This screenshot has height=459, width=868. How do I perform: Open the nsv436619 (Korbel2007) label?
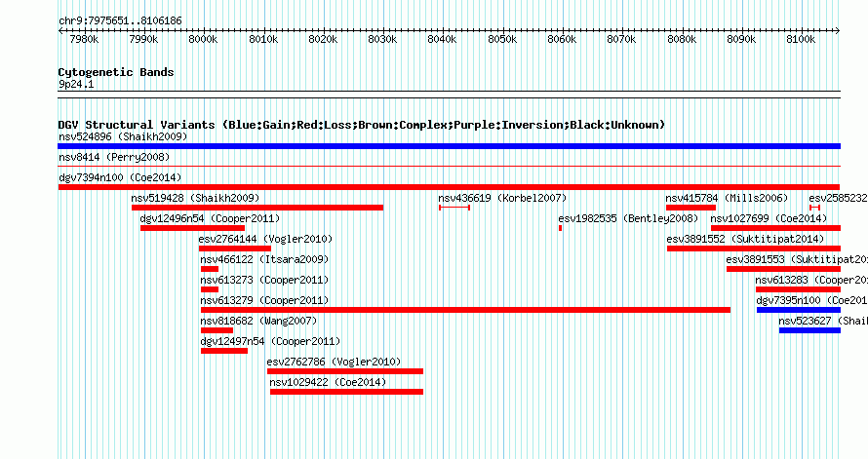pos(502,198)
